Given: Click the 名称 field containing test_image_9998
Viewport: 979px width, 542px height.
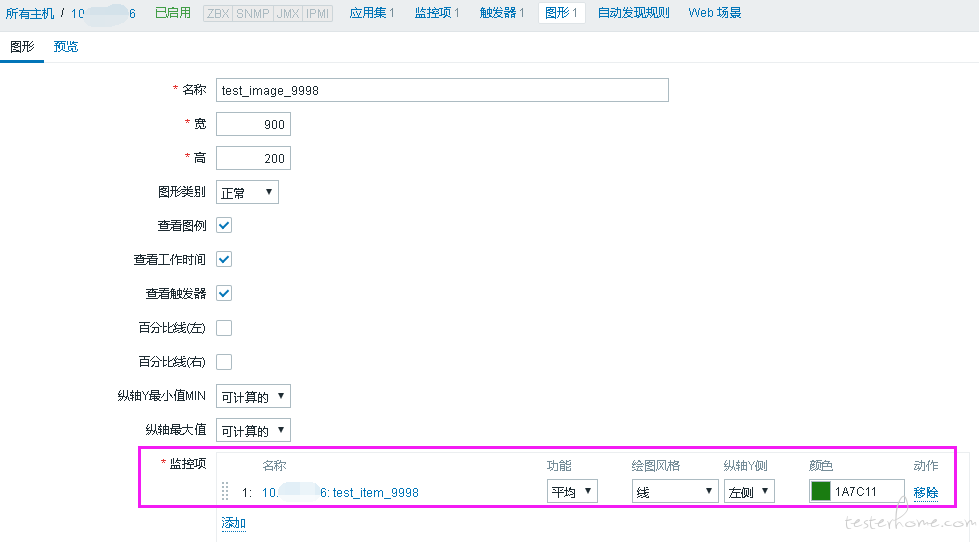Looking at the screenshot, I should click(x=442, y=90).
